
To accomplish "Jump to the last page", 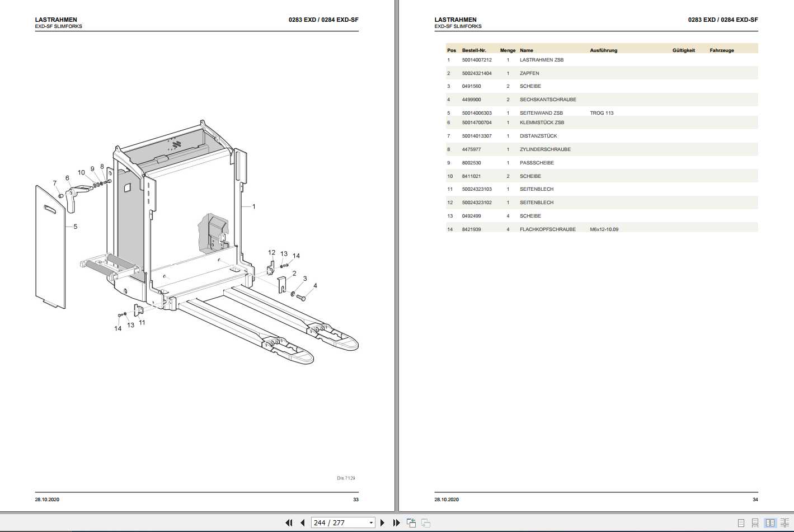I will (x=397, y=522).
